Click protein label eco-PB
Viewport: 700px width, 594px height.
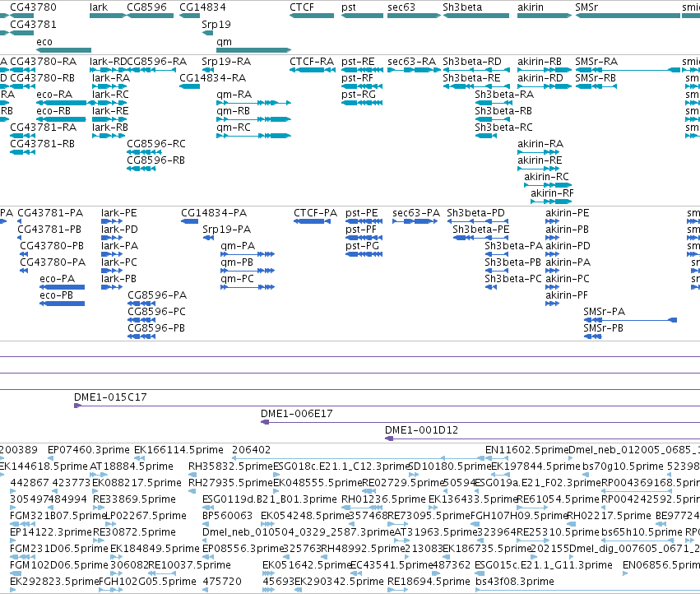pyautogui.click(x=56, y=295)
